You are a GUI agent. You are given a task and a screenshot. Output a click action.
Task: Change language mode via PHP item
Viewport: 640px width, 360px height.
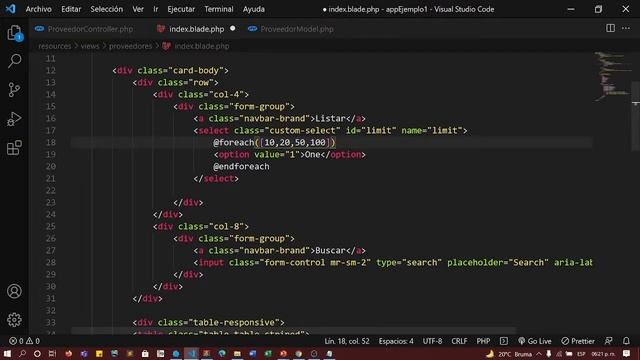pos(483,341)
